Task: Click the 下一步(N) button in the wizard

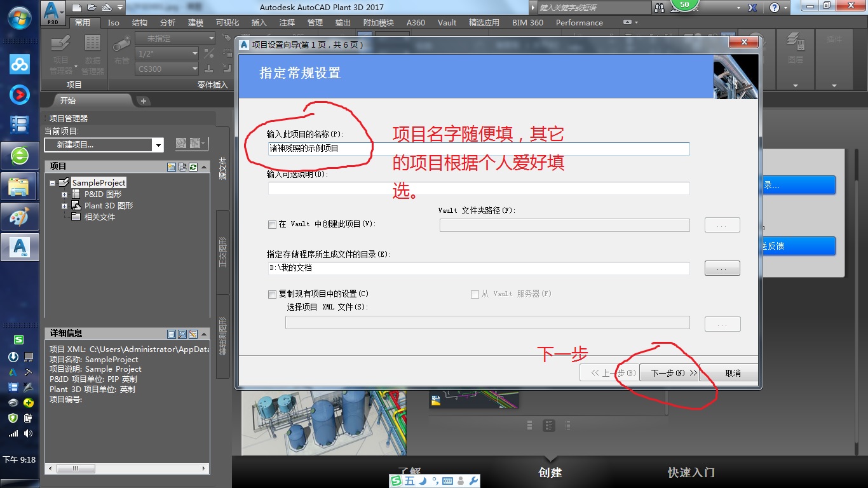Action: tap(668, 373)
